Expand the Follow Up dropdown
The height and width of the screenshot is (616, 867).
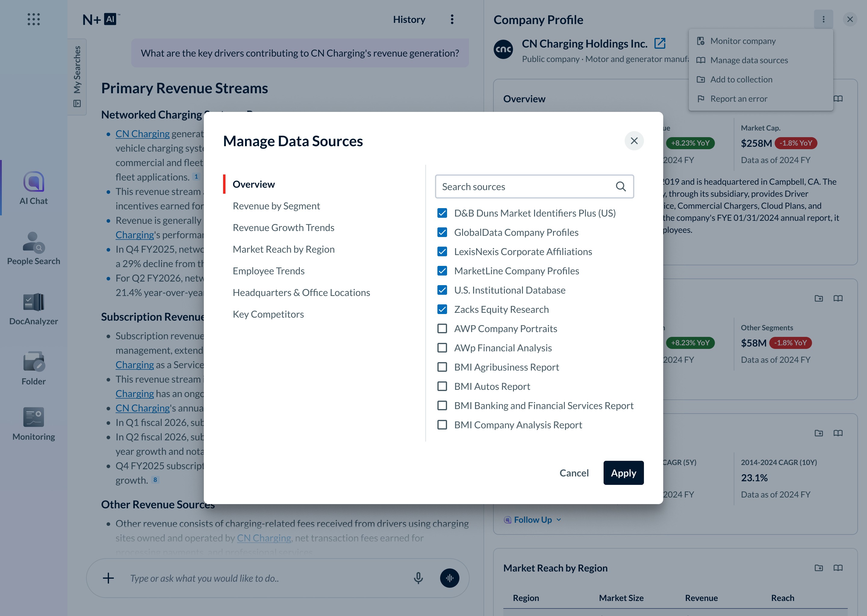(x=533, y=520)
